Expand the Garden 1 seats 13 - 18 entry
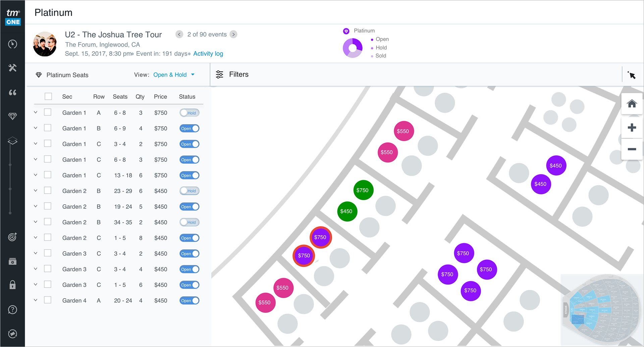Image resolution: width=644 pixels, height=347 pixels. (x=36, y=175)
